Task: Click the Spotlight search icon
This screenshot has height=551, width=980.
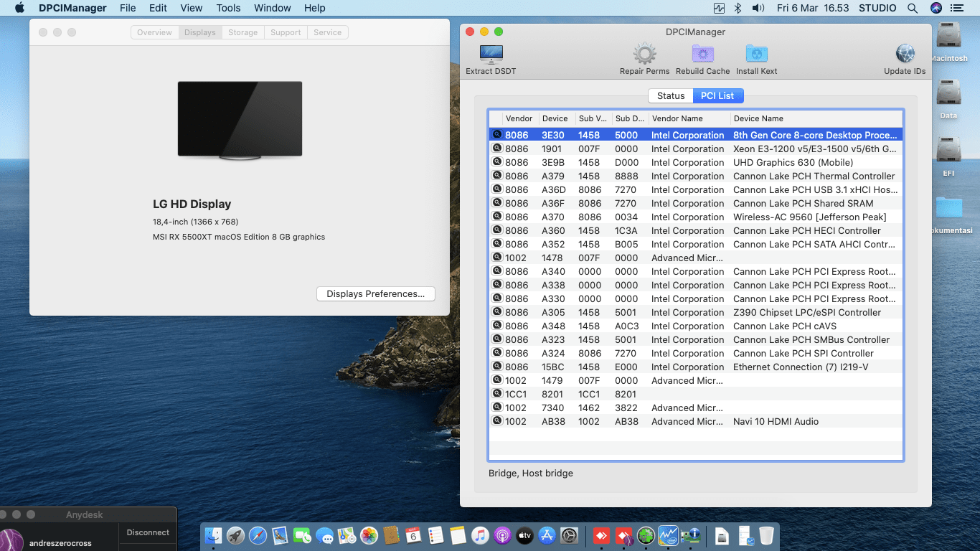Action: click(x=913, y=8)
